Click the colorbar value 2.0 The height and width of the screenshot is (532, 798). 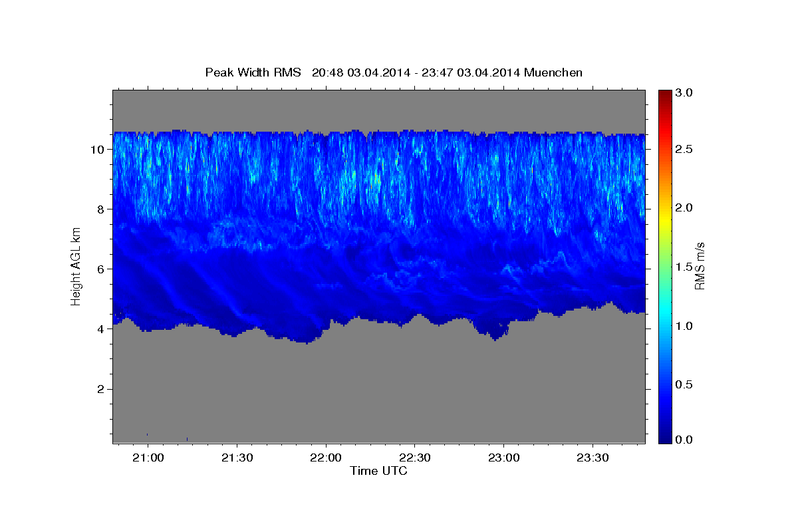(684, 208)
